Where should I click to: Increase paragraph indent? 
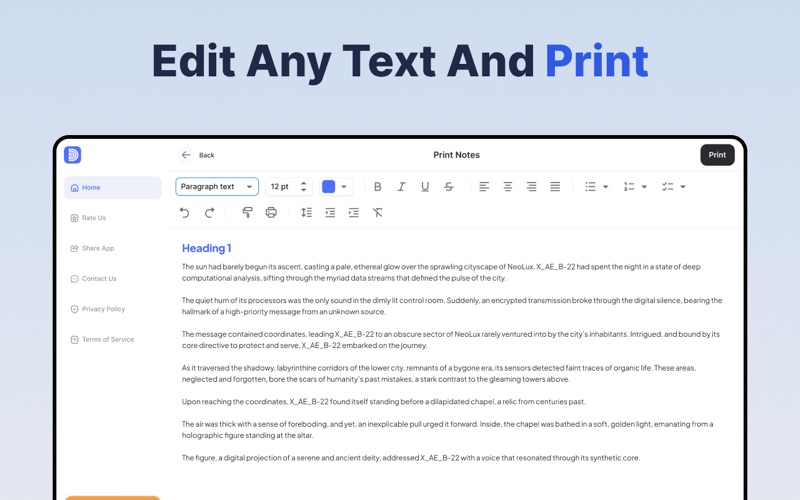coord(354,212)
